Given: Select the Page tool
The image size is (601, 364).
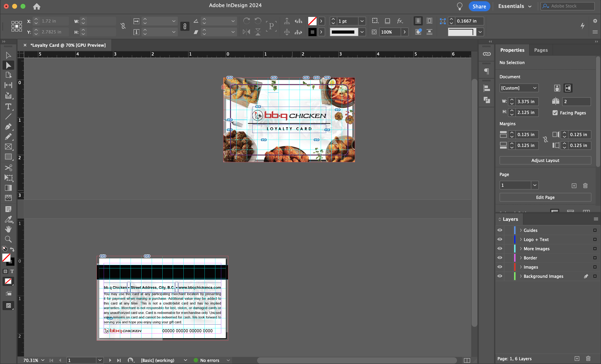Looking at the screenshot, I should click(8, 75).
